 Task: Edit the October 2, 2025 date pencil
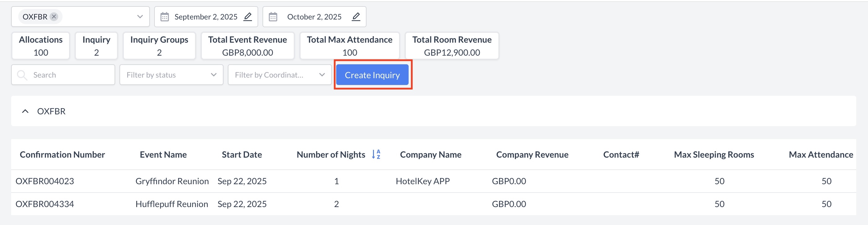356,16
